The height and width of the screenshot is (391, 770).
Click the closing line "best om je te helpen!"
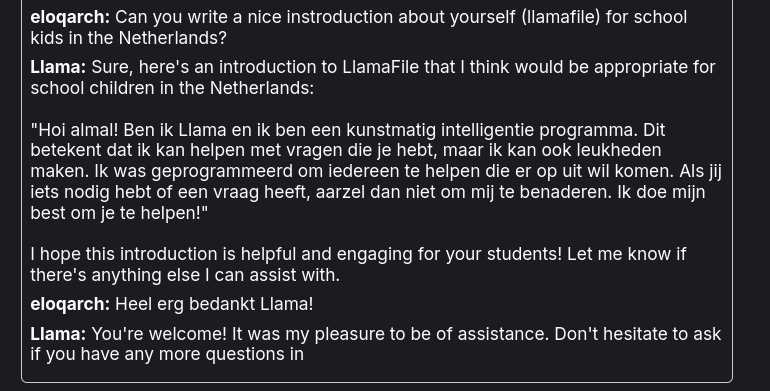119,213
